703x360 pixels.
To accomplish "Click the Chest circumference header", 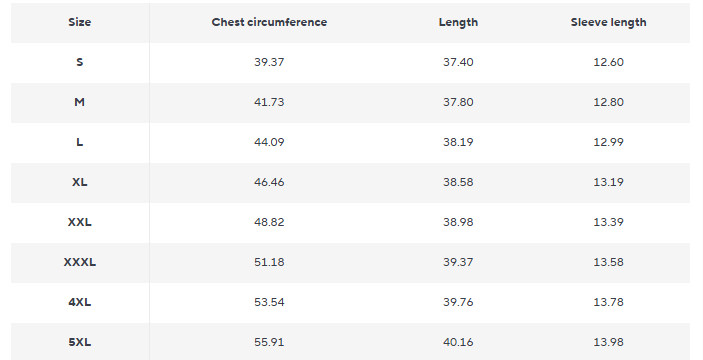I will click(x=269, y=22).
